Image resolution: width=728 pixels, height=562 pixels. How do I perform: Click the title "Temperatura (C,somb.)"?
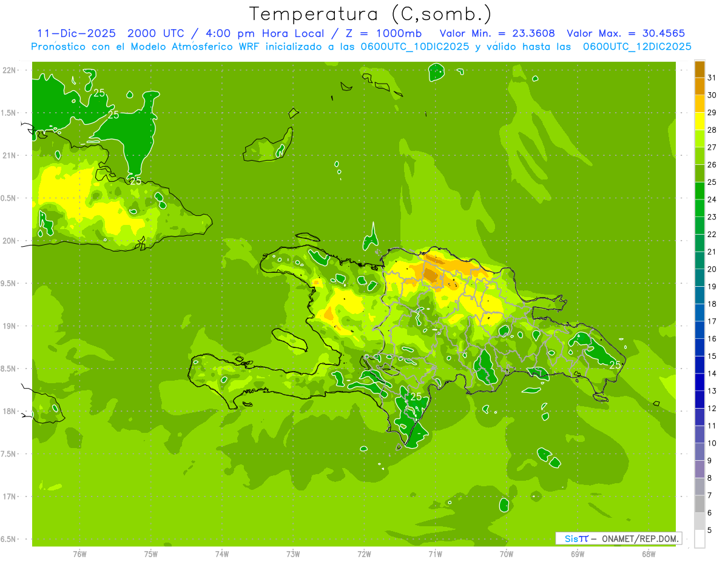[x=371, y=15]
